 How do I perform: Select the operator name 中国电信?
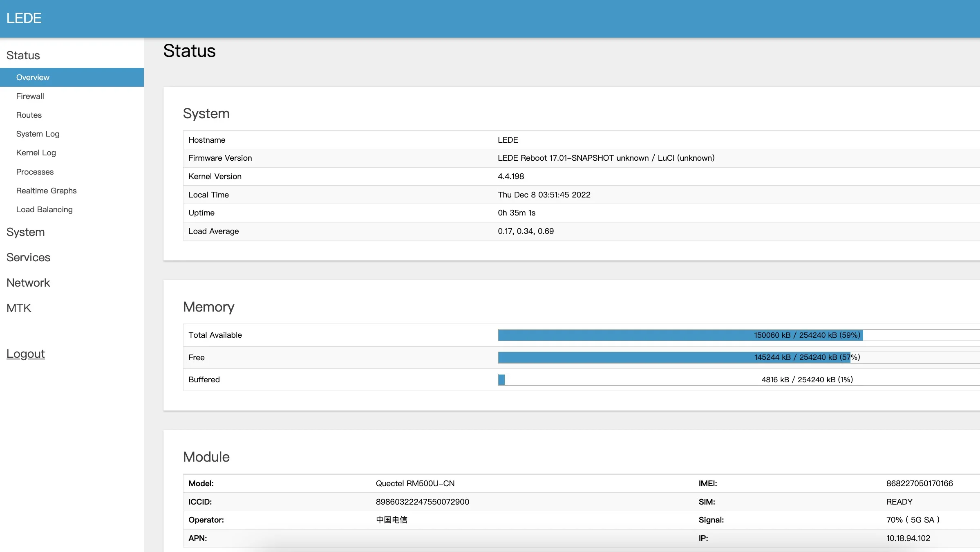click(x=392, y=520)
